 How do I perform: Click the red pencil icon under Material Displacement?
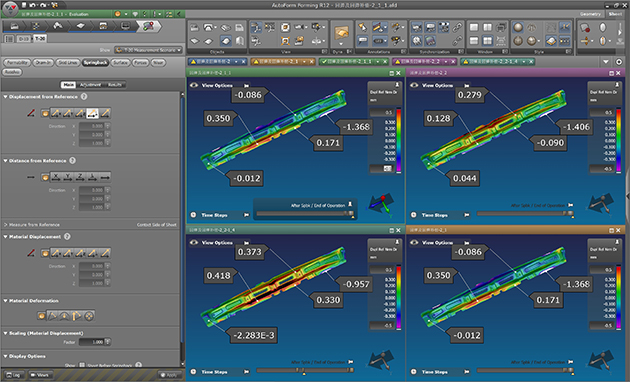pyautogui.click(x=31, y=253)
